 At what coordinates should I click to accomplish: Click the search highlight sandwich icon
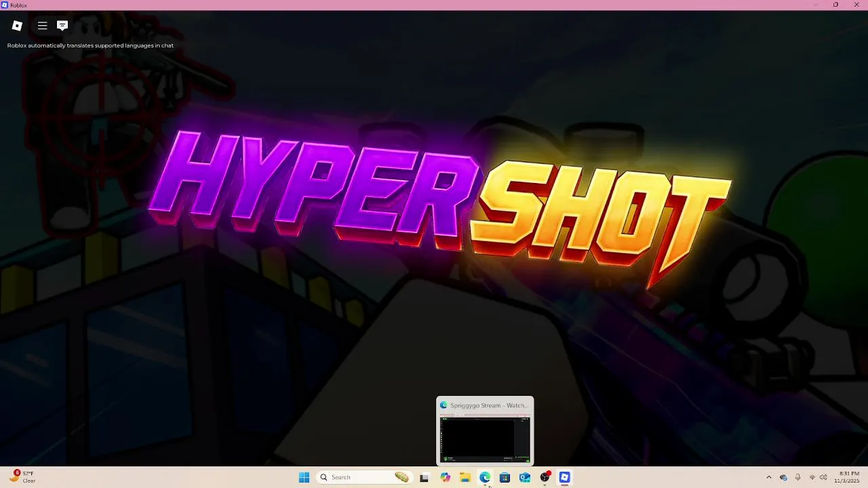click(x=401, y=477)
